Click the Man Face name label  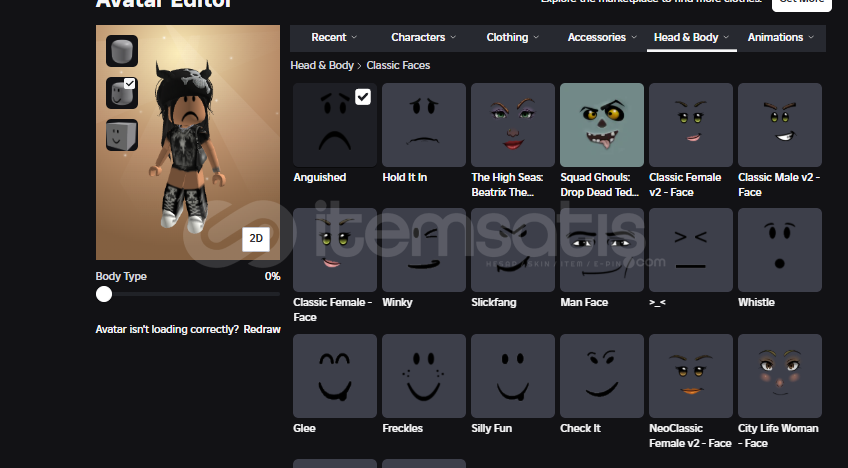click(x=584, y=302)
